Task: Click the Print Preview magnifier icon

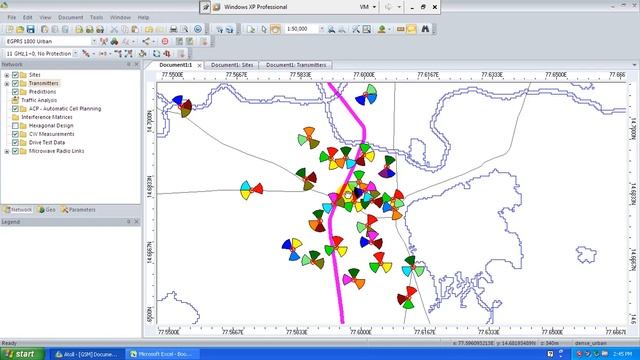Action: [x=185, y=29]
